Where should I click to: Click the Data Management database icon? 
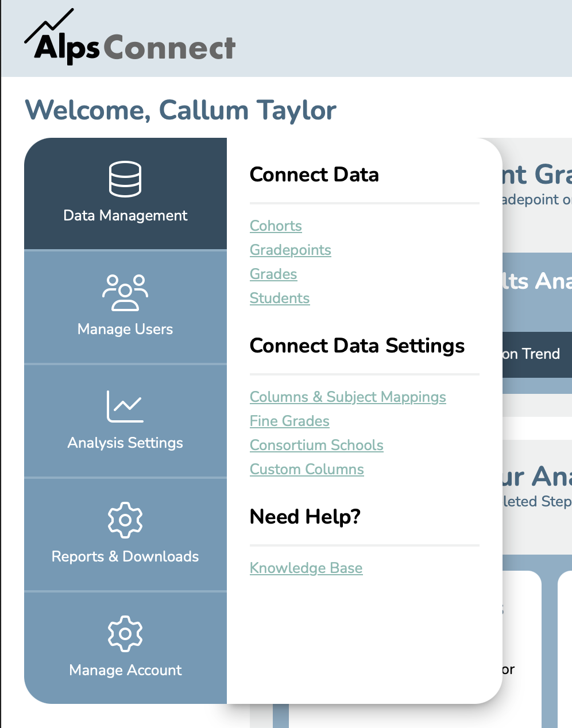125,179
